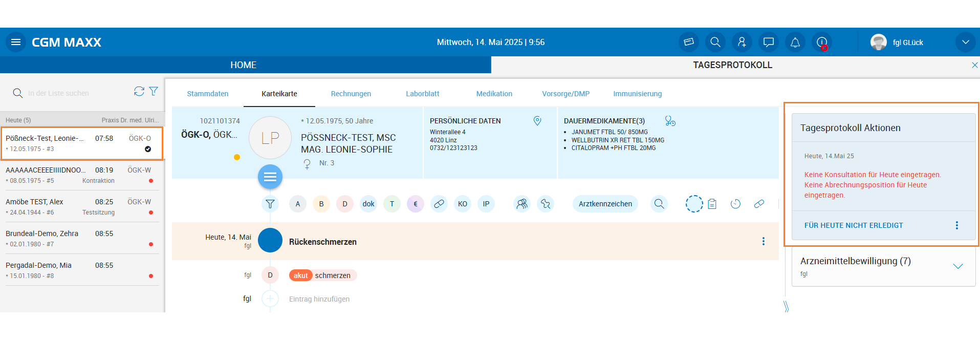Viewport: 980px width, 340px height.
Task: Click FÜR HEUTE NICHT ERLEDIGT
Action: coord(854,225)
